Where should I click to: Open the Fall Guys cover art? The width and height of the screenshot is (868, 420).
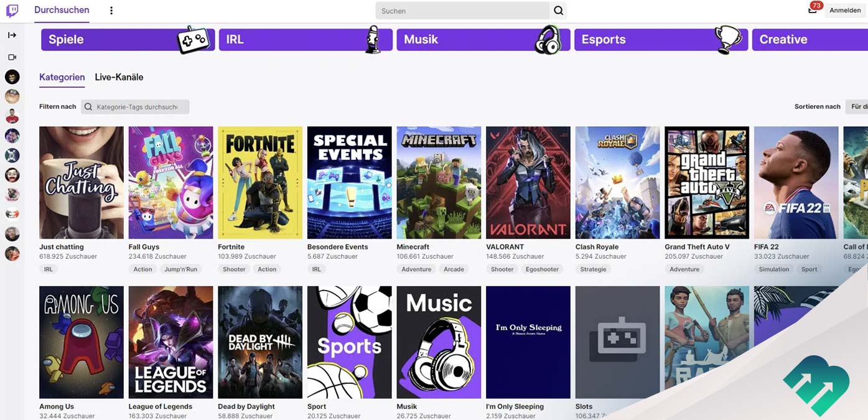pyautogui.click(x=170, y=183)
